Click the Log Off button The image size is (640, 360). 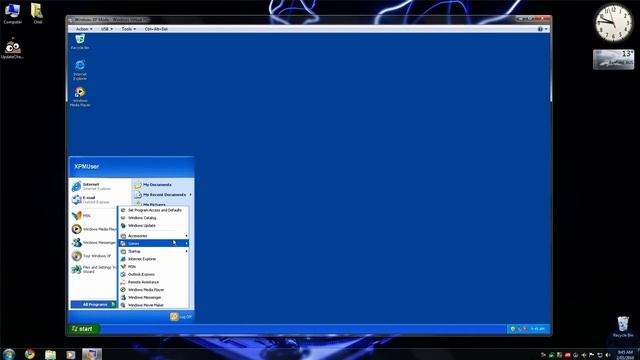click(181, 317)
